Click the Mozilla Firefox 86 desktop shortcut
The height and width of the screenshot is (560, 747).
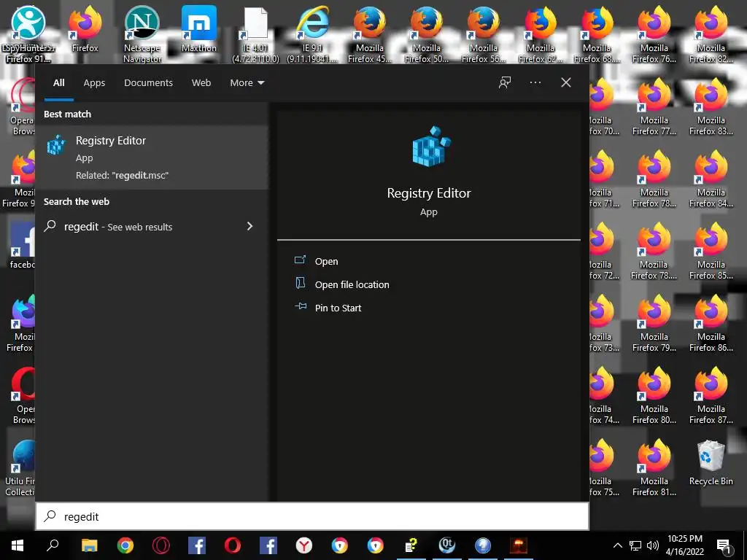point(711,323)
